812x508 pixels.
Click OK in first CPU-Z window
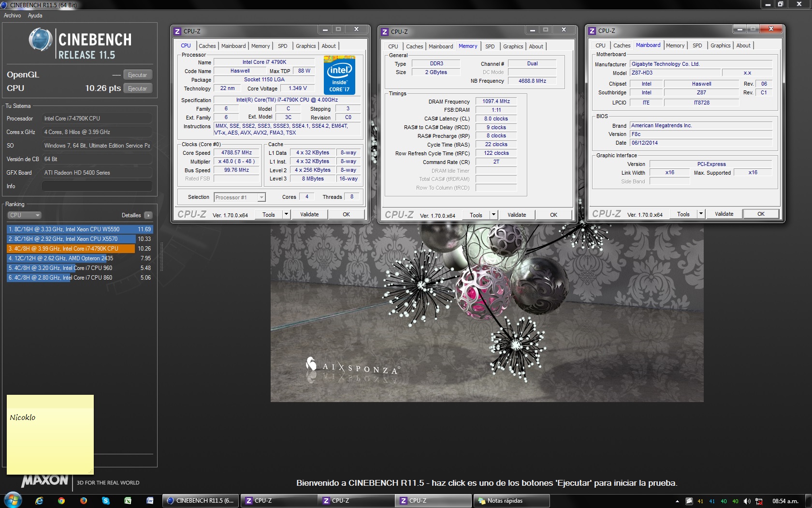click(347, 214)
